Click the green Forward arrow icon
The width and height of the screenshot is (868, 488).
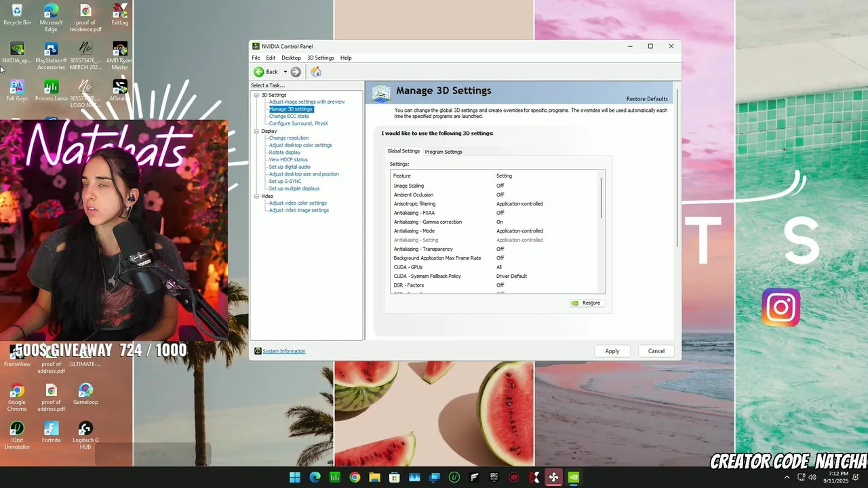pos(296,72)
